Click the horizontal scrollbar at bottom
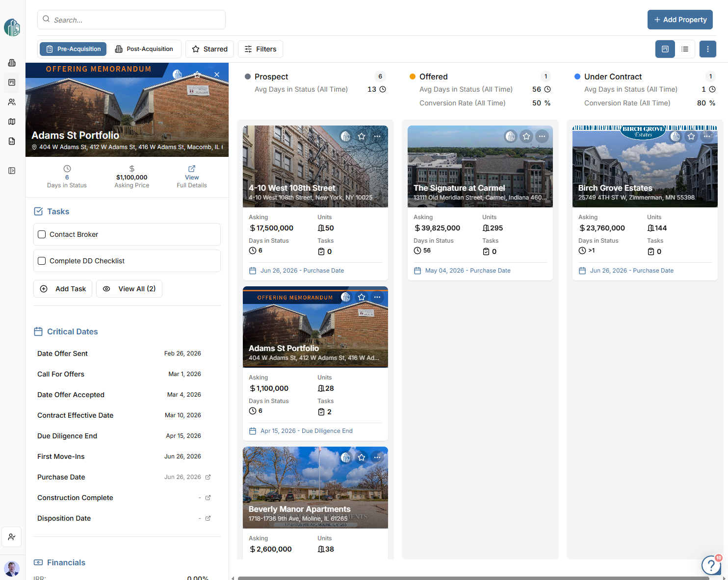Screen dimensions: 728x580 pos(473,578)
